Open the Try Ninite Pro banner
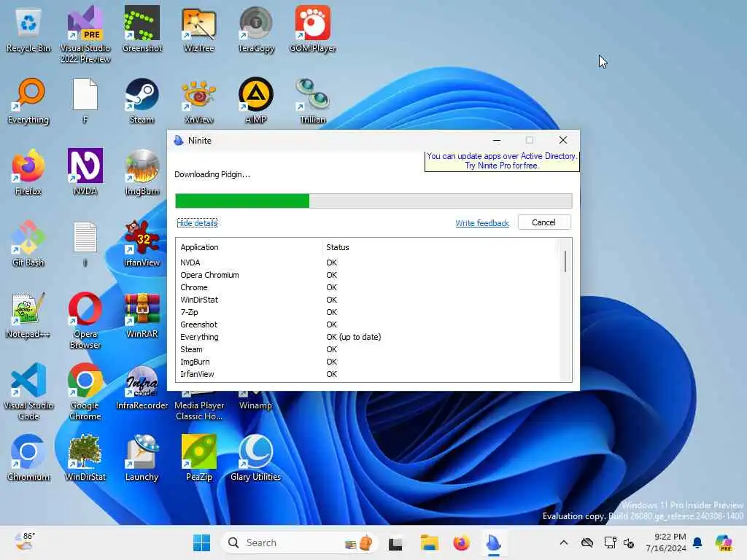747x560 pixels. tap(502, 161)
